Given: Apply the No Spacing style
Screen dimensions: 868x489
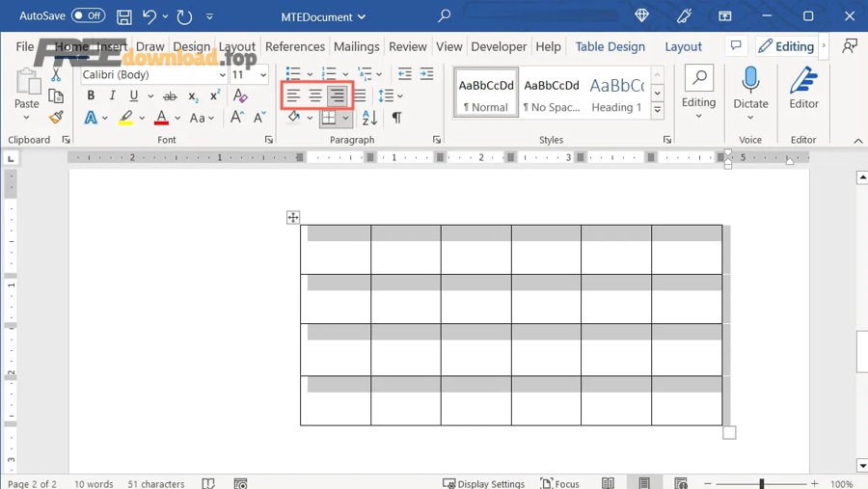Looking at the screenshot, I should coord(552,93).
